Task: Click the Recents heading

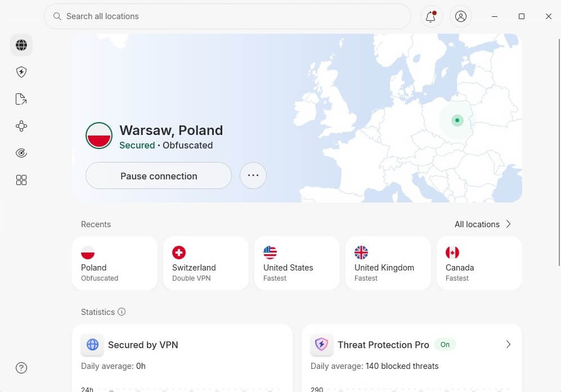Action: tap(96, 224)
